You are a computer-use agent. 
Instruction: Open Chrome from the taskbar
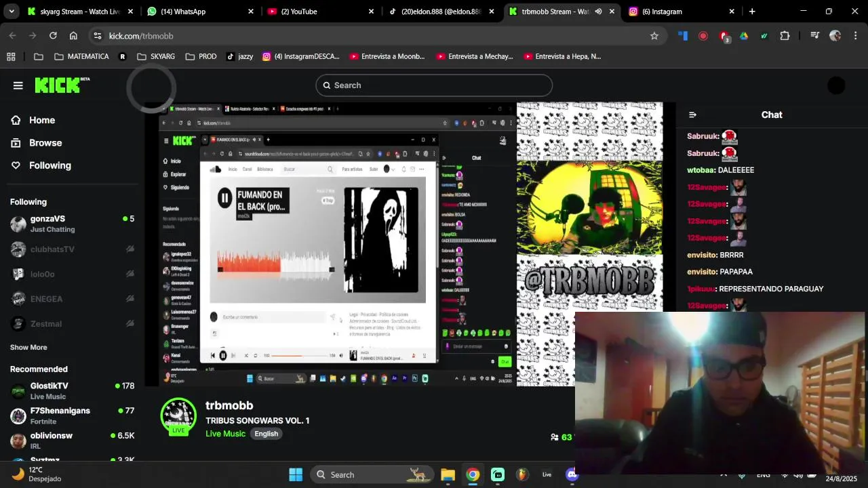[x=473, y=474]
